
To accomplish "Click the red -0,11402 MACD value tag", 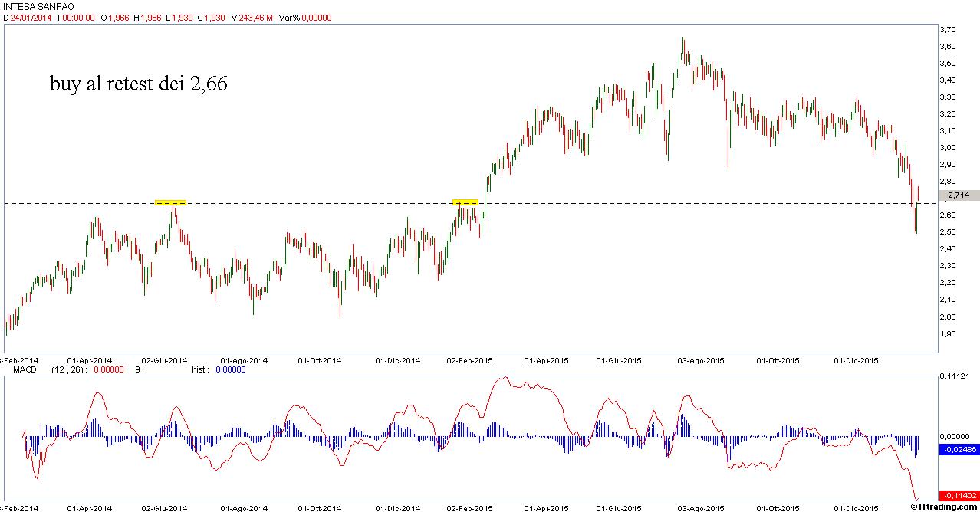I will [x=957, y=495].
